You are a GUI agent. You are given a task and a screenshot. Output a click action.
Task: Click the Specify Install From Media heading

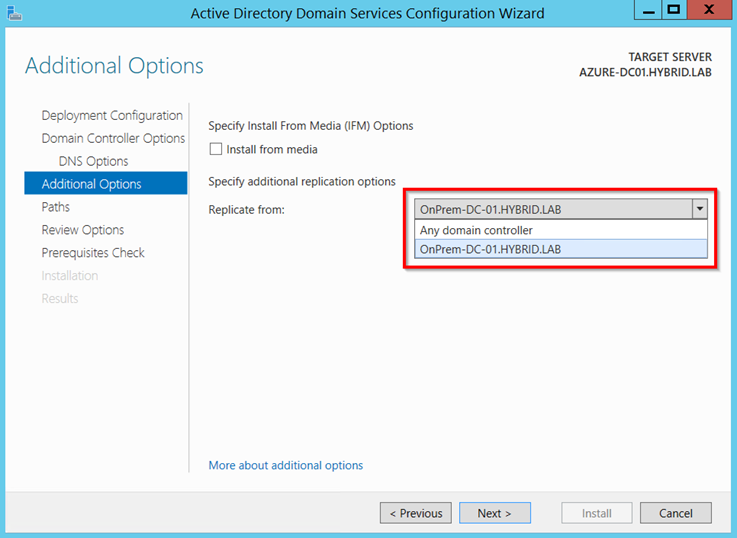point(311,126)
